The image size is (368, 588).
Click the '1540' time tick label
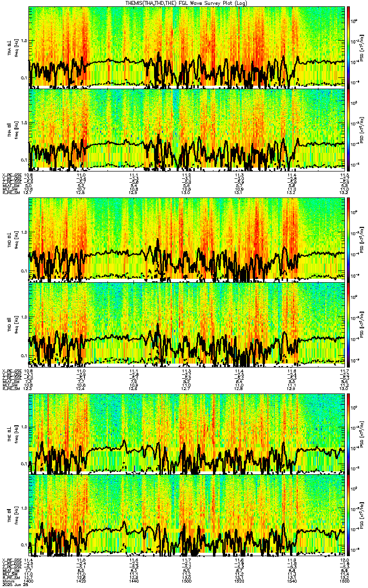point(291,581)
